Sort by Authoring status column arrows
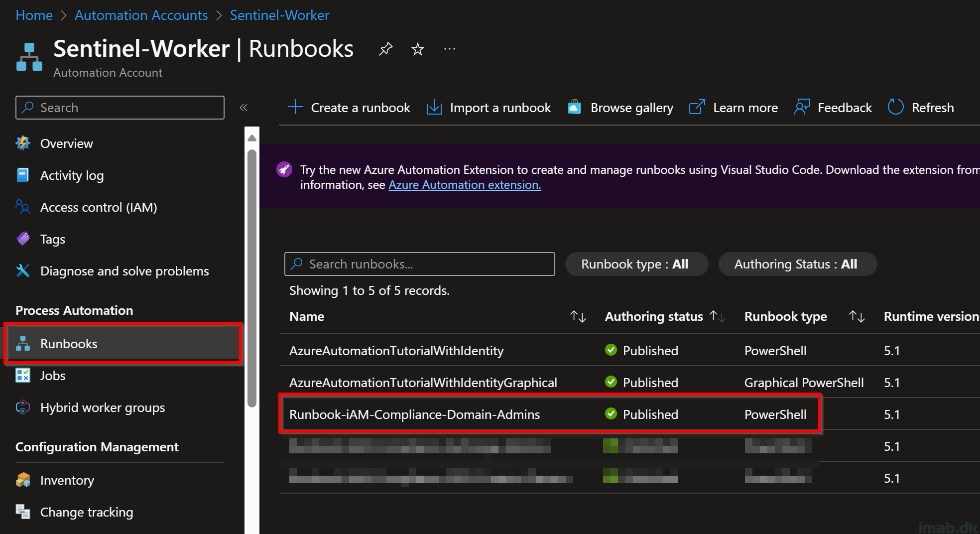This screenshot has height=534, width=980. [718, 316]
